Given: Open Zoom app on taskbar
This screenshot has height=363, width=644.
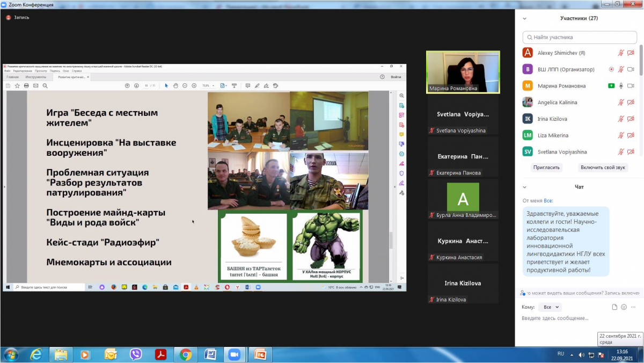Looking at the screenshot, I should pos(233,354).
